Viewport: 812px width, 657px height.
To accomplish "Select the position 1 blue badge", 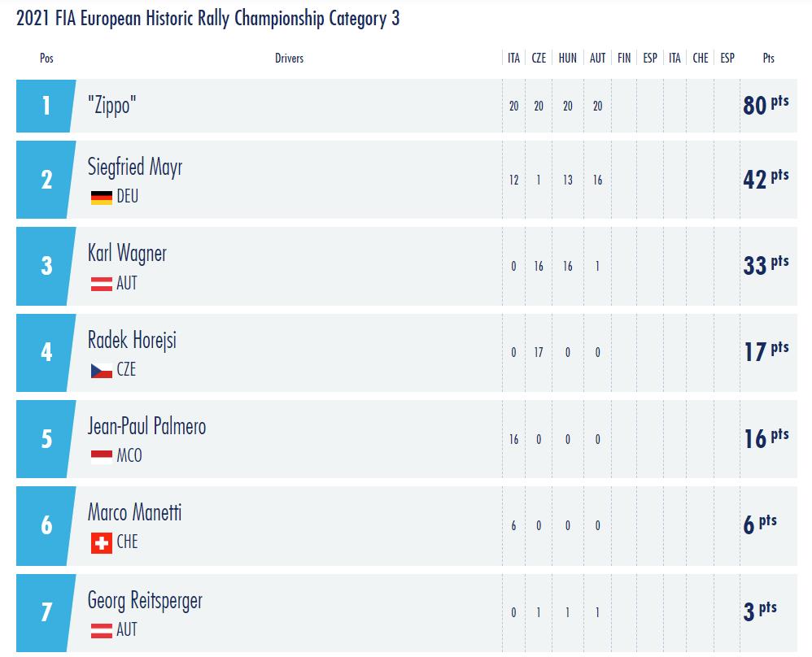I will (x=46, y=106).
